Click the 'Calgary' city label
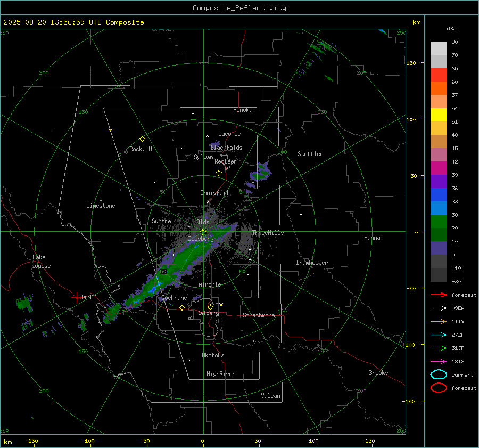The width and height of the screenshot is (479, 448). pos(208,313)
